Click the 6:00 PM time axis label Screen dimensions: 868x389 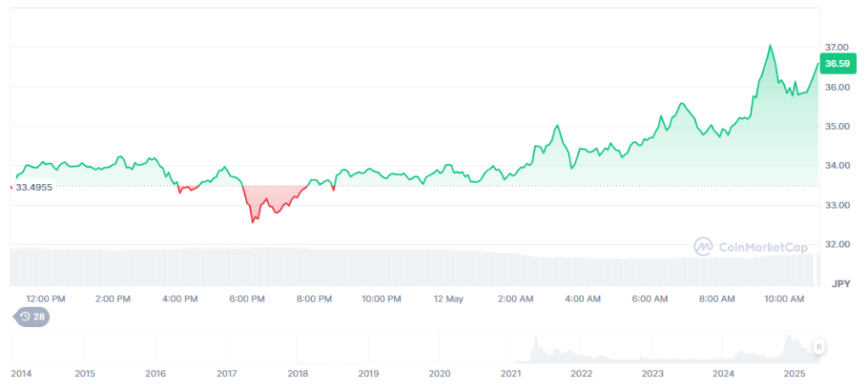(x=247, y=299)
